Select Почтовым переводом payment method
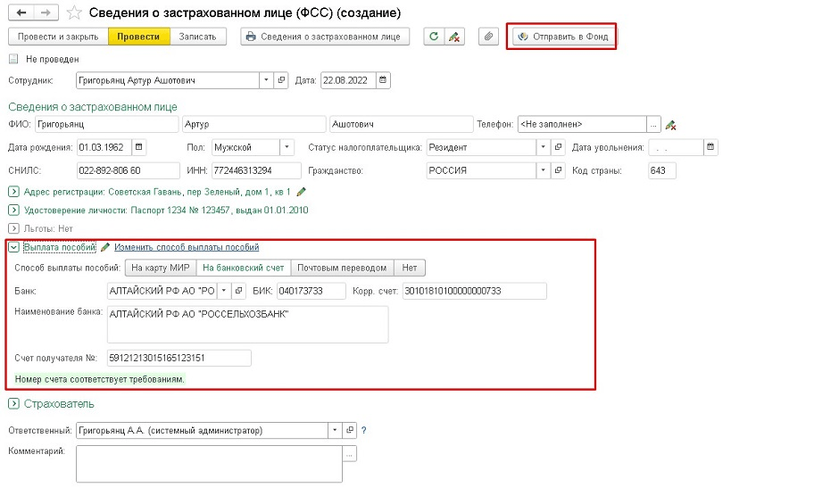Image resolution: width=839 pixels, height=504 pixels. click(x=344, y=268)
